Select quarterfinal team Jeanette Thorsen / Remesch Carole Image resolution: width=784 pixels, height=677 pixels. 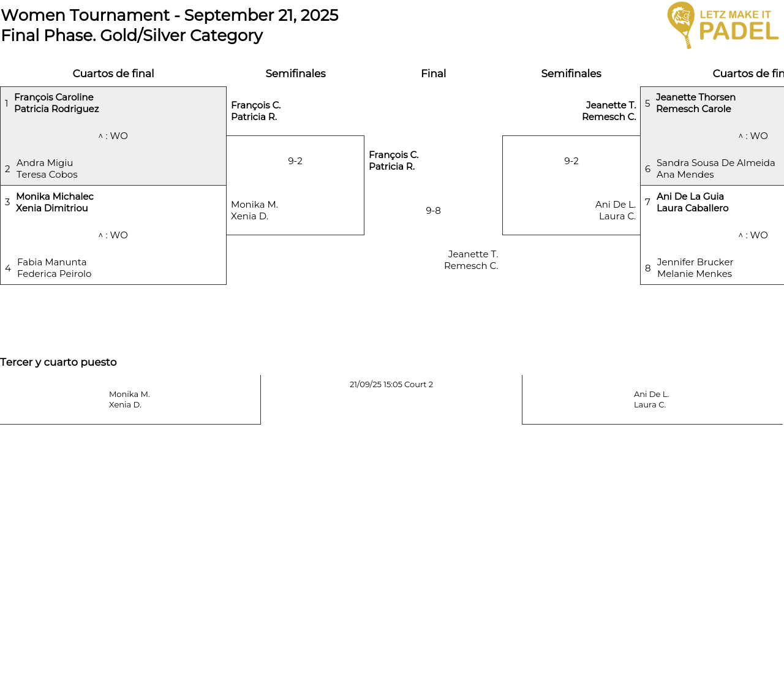pos(695,103)
